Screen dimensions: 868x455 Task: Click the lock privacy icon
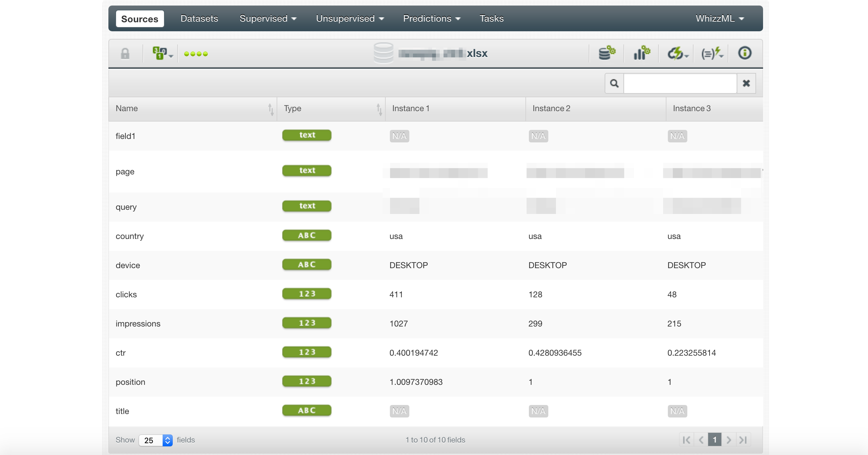(x=125, y=53)
